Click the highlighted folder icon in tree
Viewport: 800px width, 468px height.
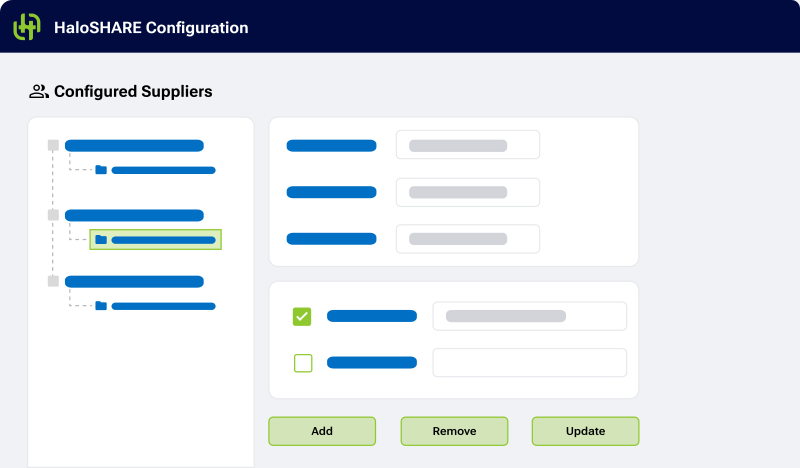[x=101, y=240]
